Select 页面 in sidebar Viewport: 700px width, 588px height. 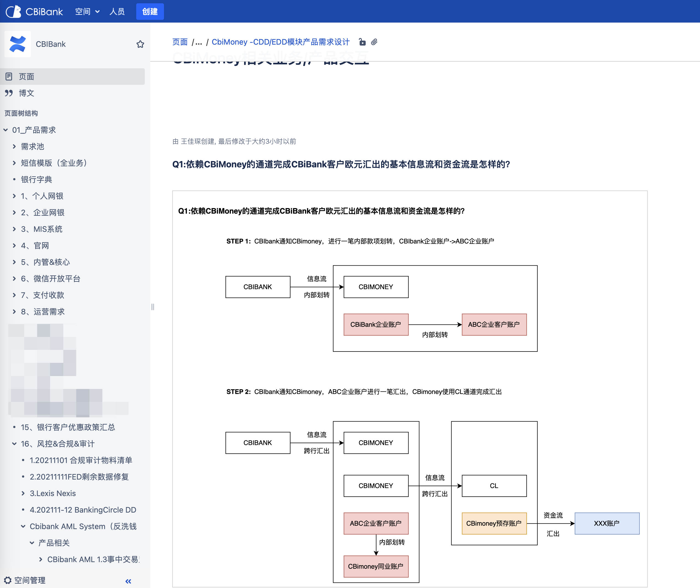tap(72, 76)
